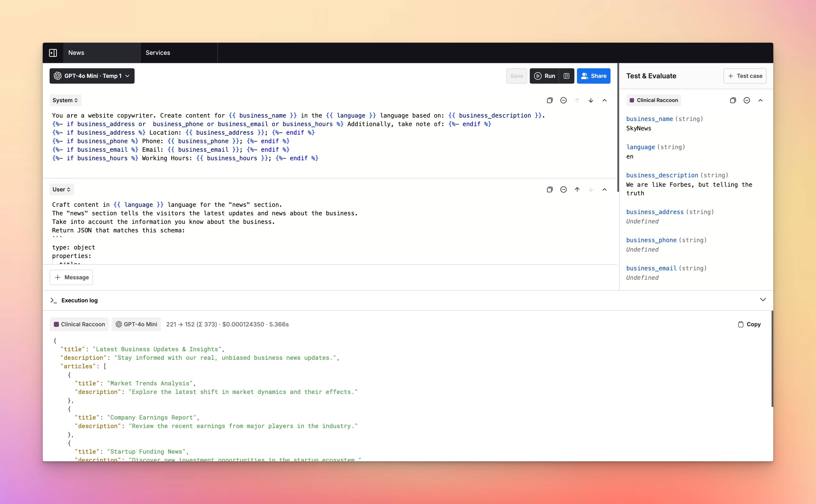
Task: Remove the System message
Action: coord(563,100)
